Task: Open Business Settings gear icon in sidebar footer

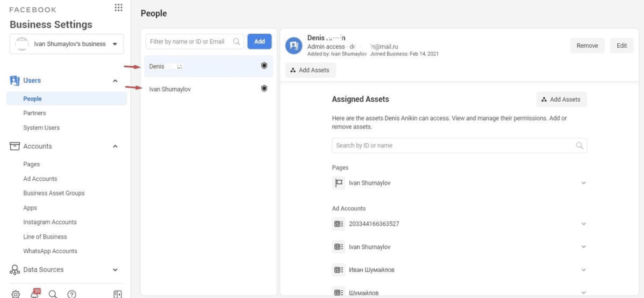Action: point(15,294)
